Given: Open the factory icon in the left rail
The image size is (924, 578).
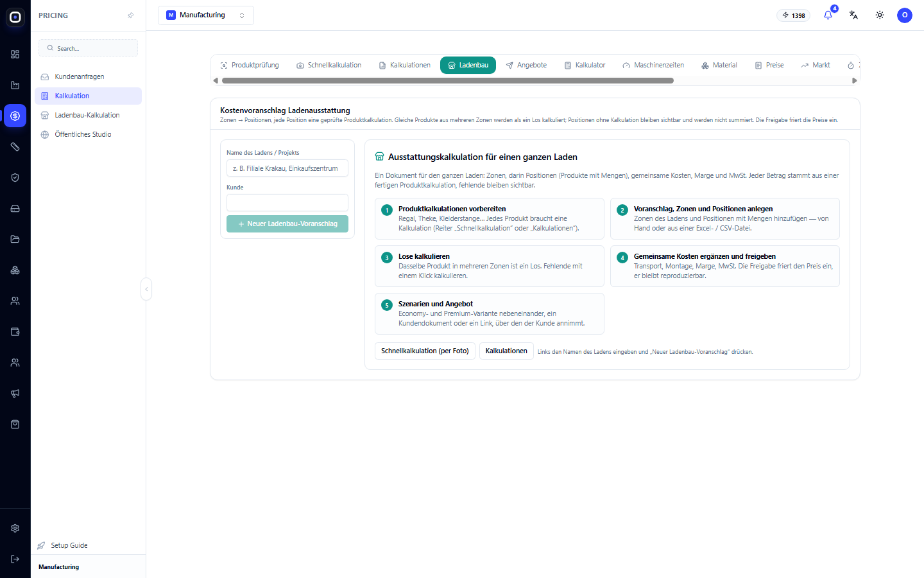Looking at the screenshot, I should 15,85.
